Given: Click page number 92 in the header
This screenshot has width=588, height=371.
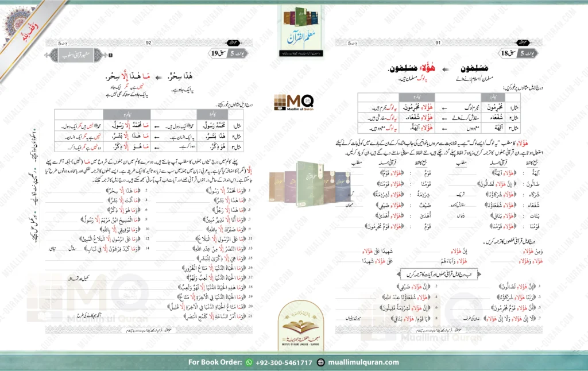Looking at the screenshot, I should click(148, 42).
